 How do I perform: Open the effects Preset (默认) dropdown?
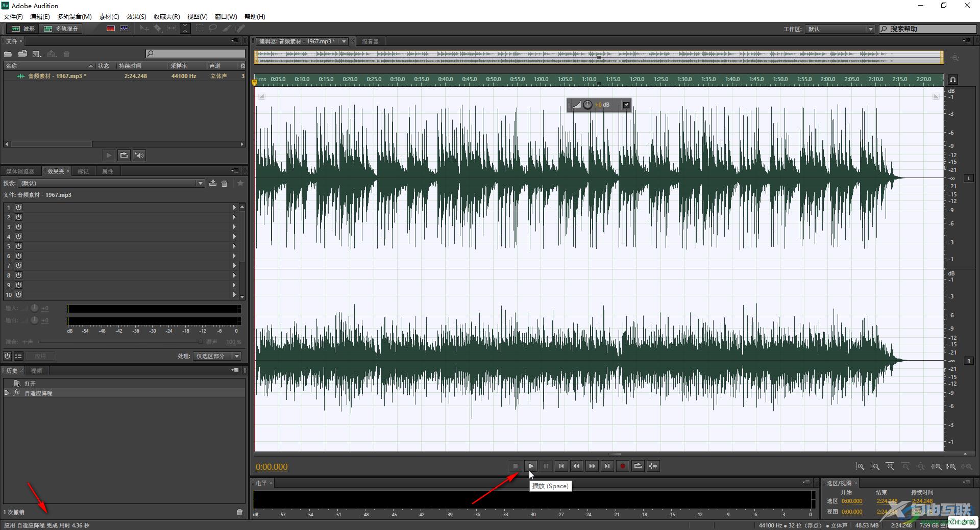[x=111, y=183]
